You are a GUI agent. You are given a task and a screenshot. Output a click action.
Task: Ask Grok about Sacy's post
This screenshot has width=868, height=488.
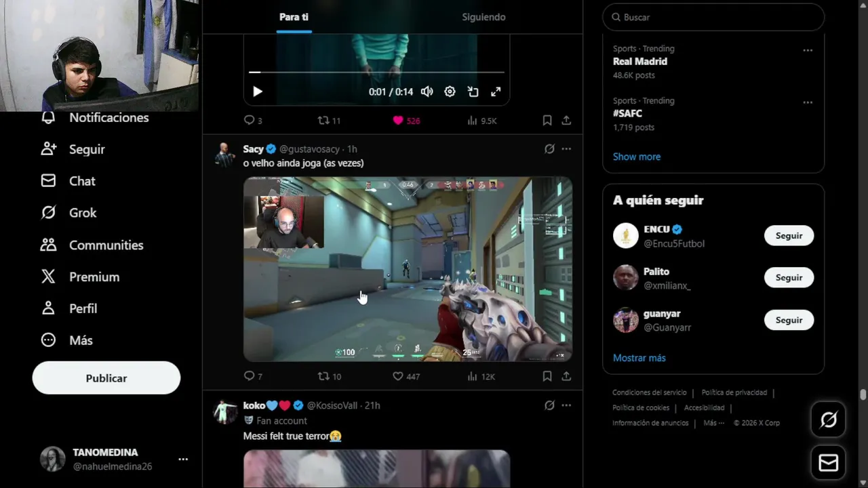click(x=549, y=148)
